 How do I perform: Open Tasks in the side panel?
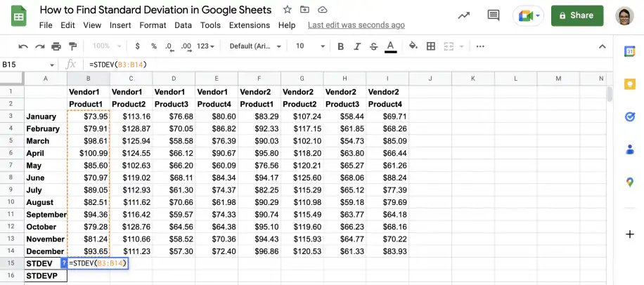pos(630,117)
